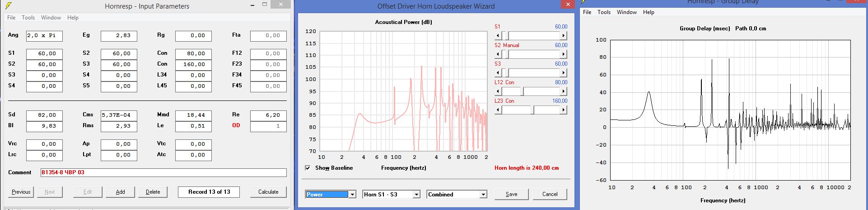Click the Comment field B1354-8
Screen dimensions: 868x210
[163, 172]
